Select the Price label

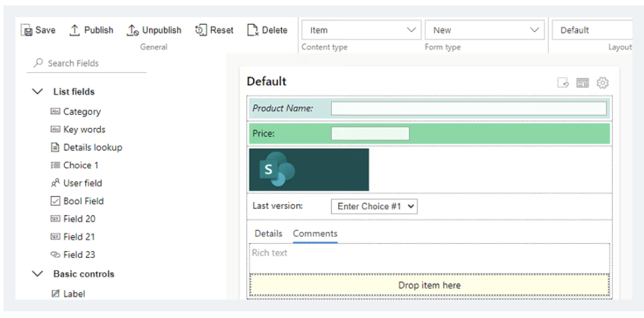(x=263, y=133)
